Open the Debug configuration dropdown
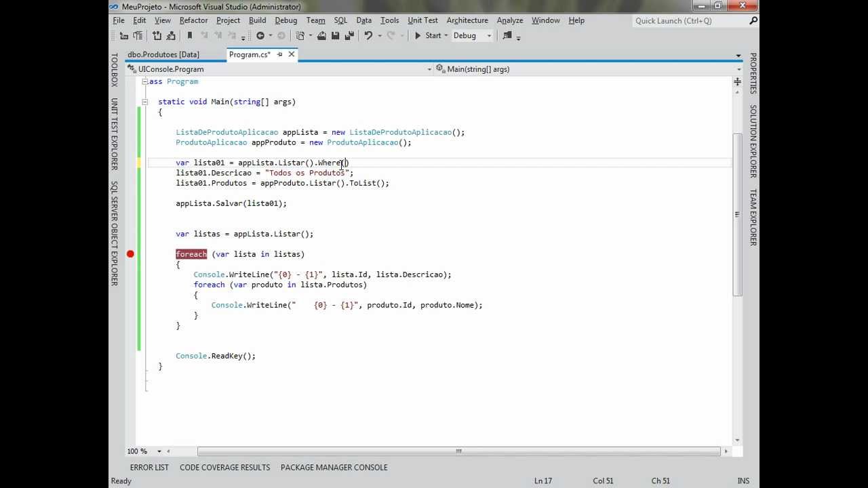 (488, 35)
